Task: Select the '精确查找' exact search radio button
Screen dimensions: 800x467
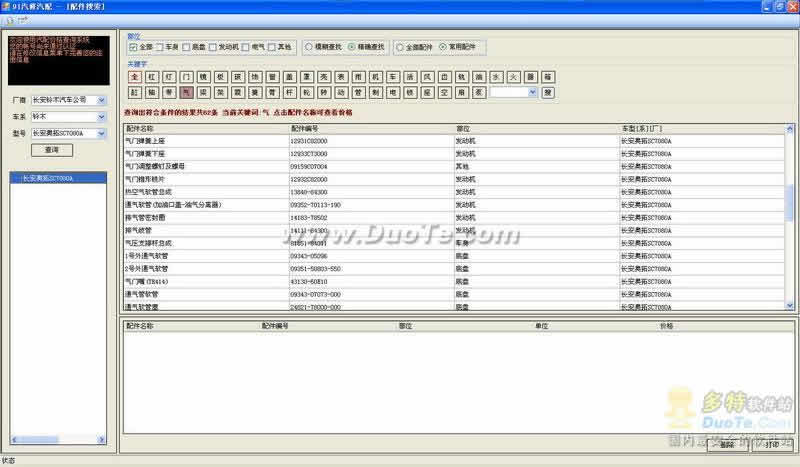Action: point(352,47)
